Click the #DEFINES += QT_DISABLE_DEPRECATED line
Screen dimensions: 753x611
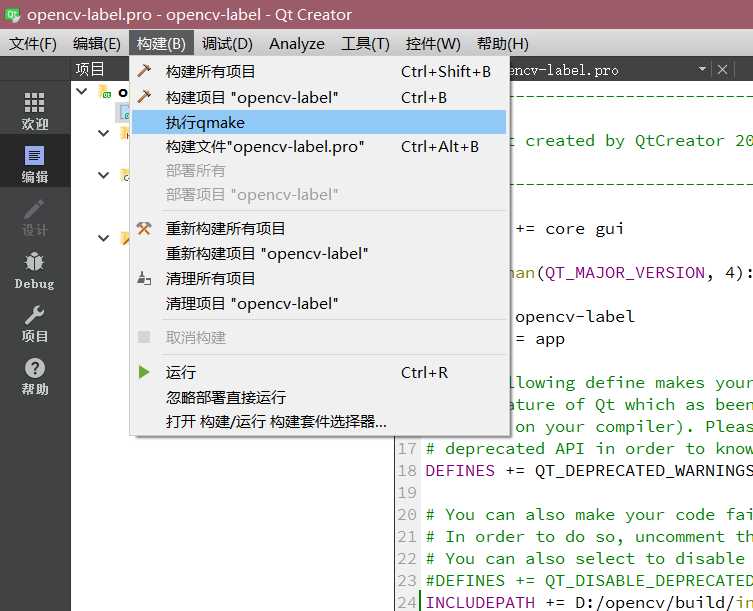(x=589, y=580)
